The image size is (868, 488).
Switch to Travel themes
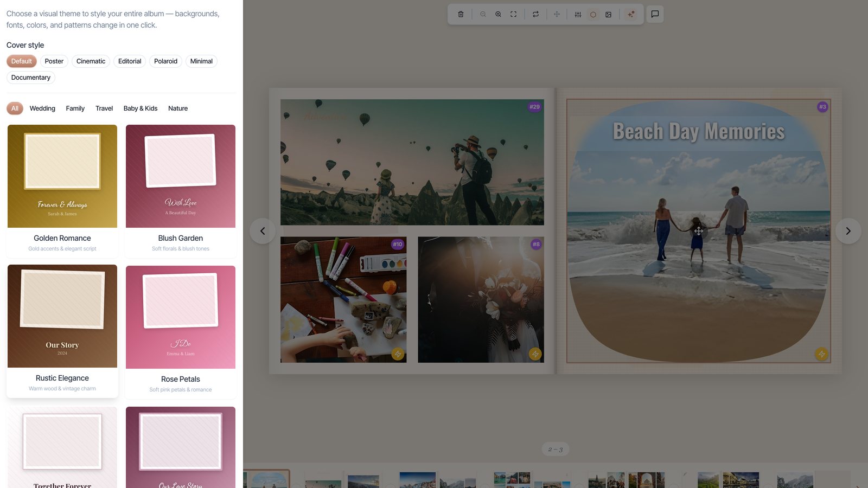(x=104, y=108)
